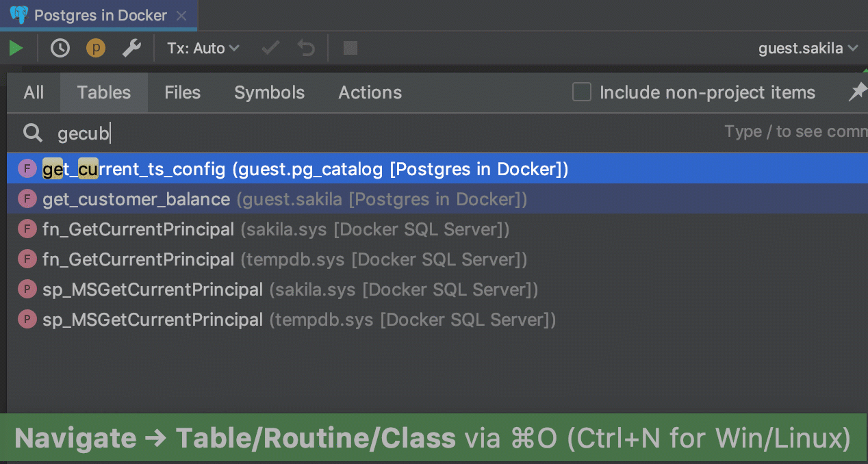Screen dimensions: 868x464
Task: Switch to the All tab
Action: (34, 92)
